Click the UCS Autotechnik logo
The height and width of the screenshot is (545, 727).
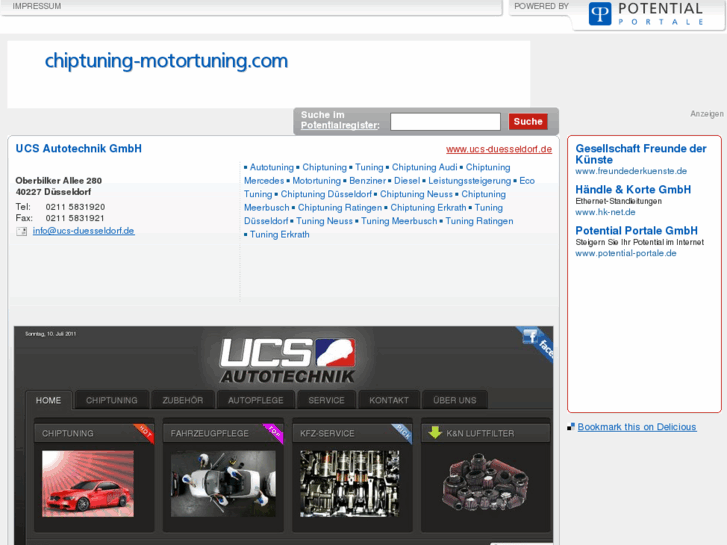(x=287, y=360)
